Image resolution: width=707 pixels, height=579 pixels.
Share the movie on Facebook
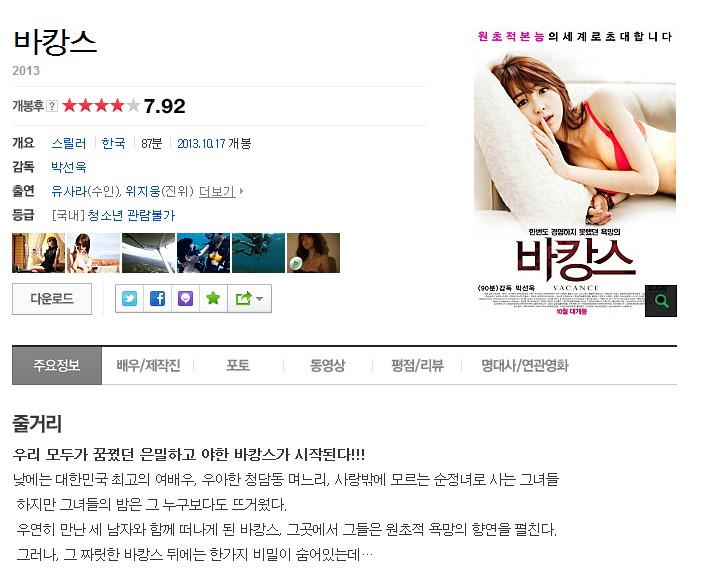tap(157, 299)
